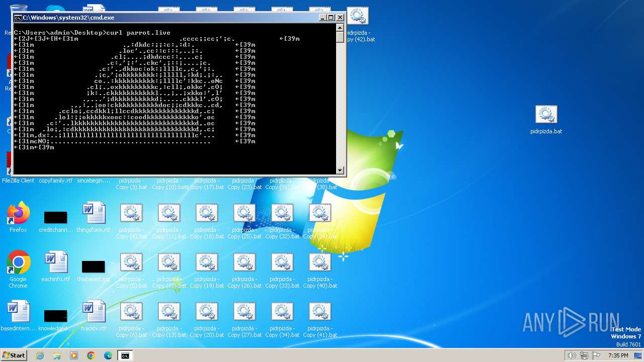The height and width of the screenshot is (362, 644).
Task: Select pidrpizda - Copy (4).bat icon
Action: (131, 213)
